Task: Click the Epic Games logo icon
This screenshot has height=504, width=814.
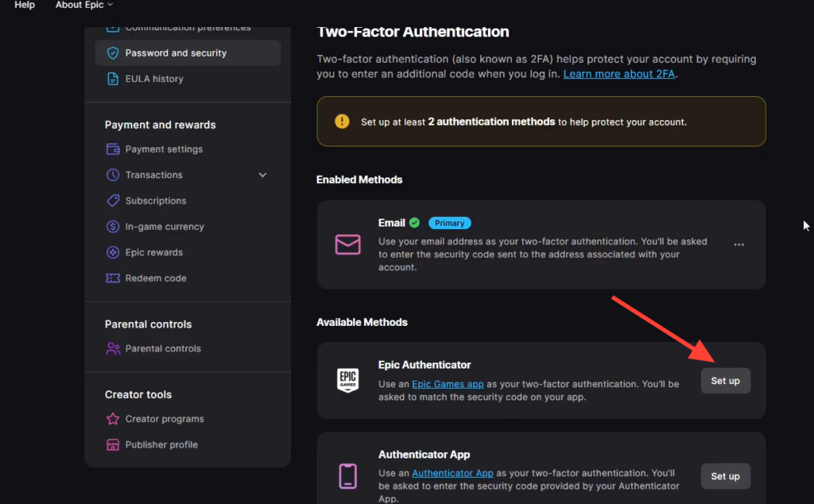Action: click(x=348, y=381)
